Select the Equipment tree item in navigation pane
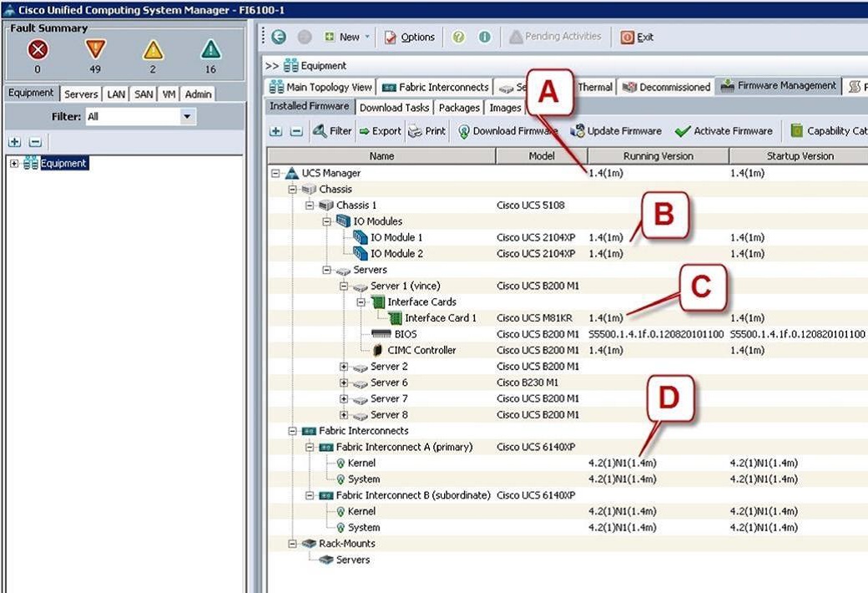868x593 pixels. click(63, 164)
